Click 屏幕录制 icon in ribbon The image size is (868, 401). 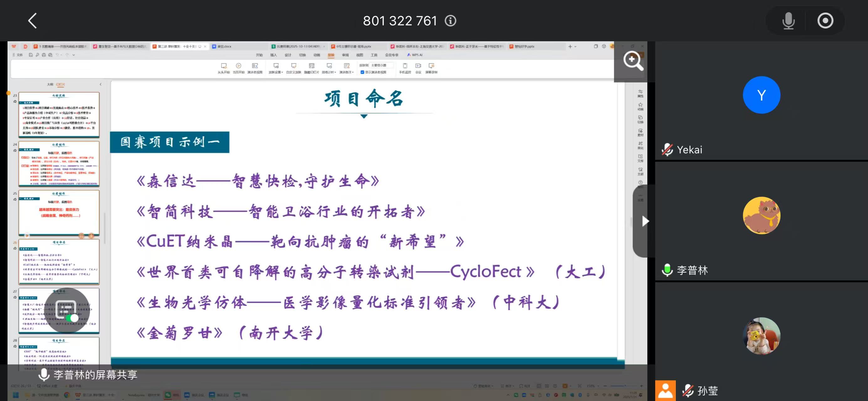pos(431,66)
